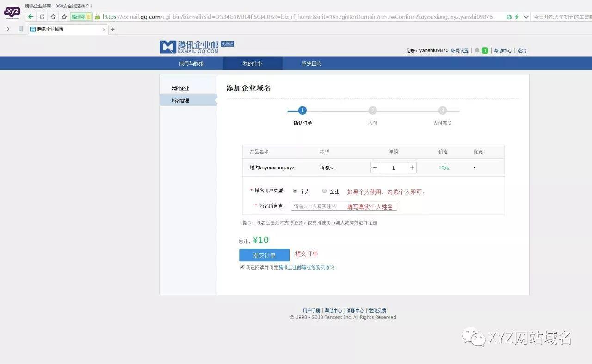The height and width of the screenshot is (364, 592).
Task: Click the XYZ logo in top-left corner
Action: click(x=12, y=12)
